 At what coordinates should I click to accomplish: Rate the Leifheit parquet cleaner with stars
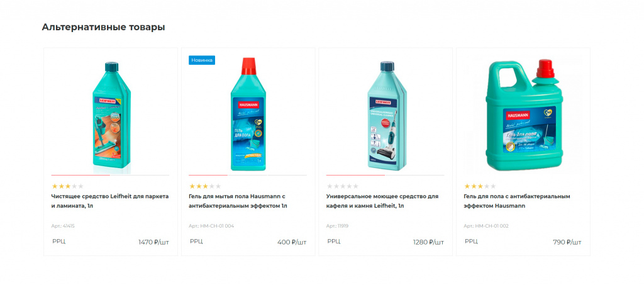[x=67, y=186]
